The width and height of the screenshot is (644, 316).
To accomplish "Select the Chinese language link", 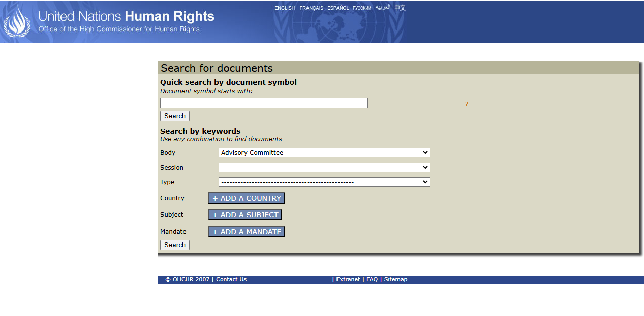I will pos(400,8).
